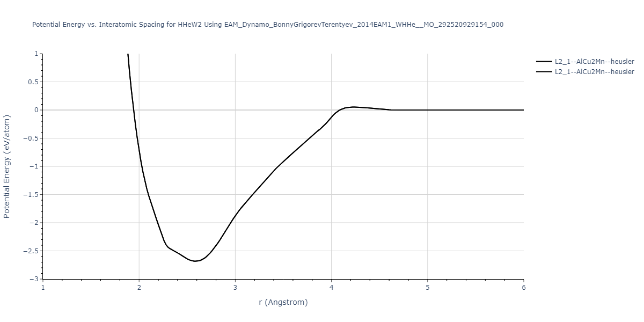The width and height of the screenshot is (644, 322).
Task: Click the x-axis tick label 1
Action: click(43, 288)
